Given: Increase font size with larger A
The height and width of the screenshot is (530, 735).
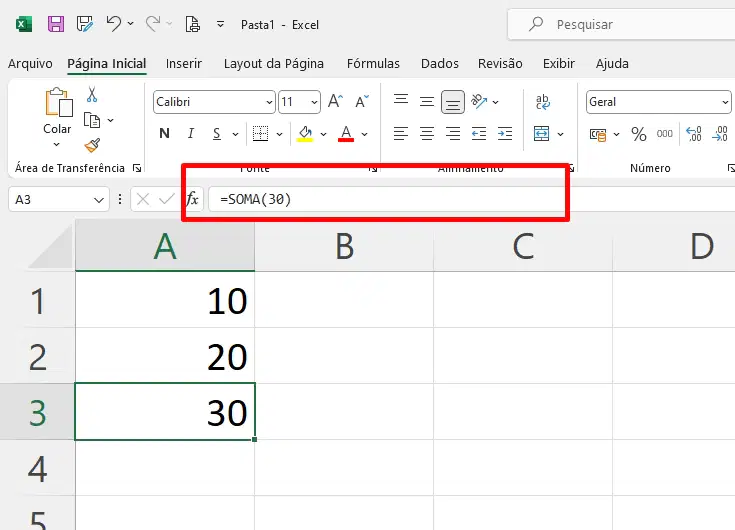Looking at the screenshot, I should pos(335,101).
